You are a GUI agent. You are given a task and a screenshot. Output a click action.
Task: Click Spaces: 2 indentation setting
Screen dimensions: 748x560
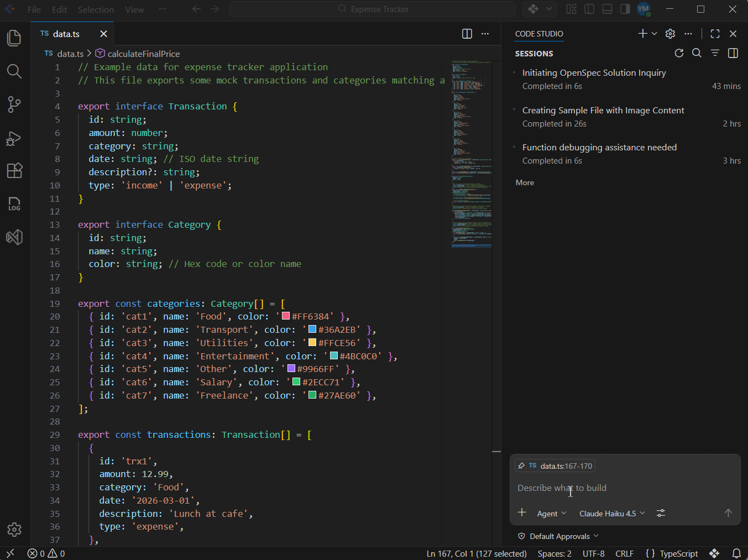pyautogui.click(x=555, y=553)
